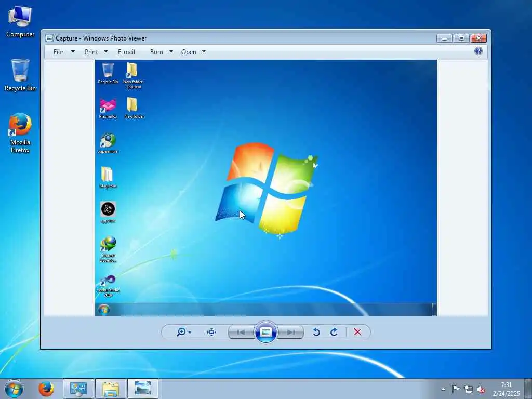This screenshot has width=532, height=399.
Task: Select the Recycle Bin desktop icon
Action: pos(20,75)
